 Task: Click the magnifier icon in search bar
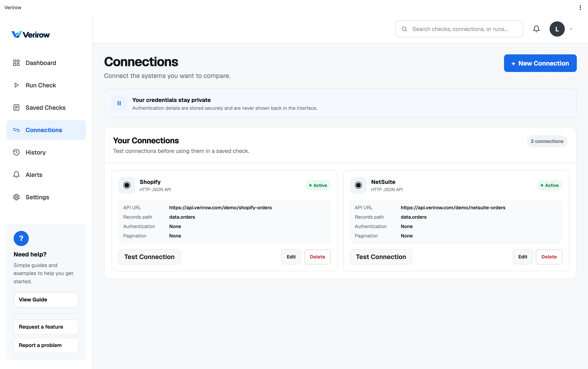(x=404, y=29)
